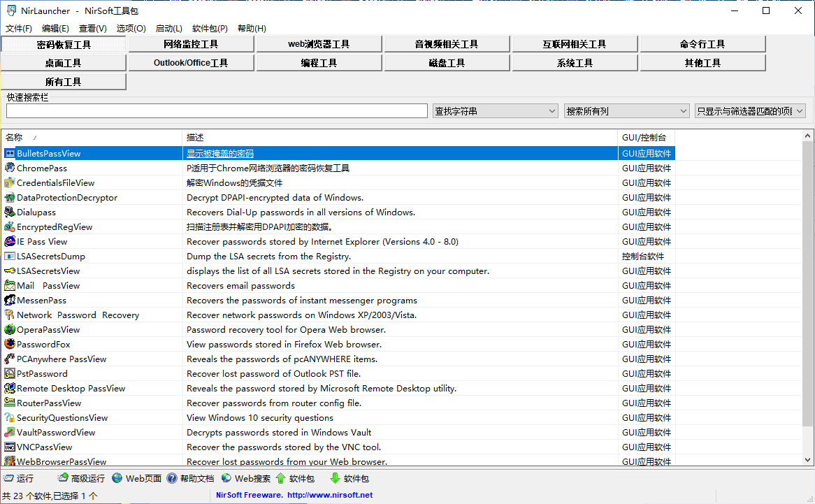This screenshot has height=504, width=815.
Task: Click the Web搜索 search icon
Action: tap(226, 479)
